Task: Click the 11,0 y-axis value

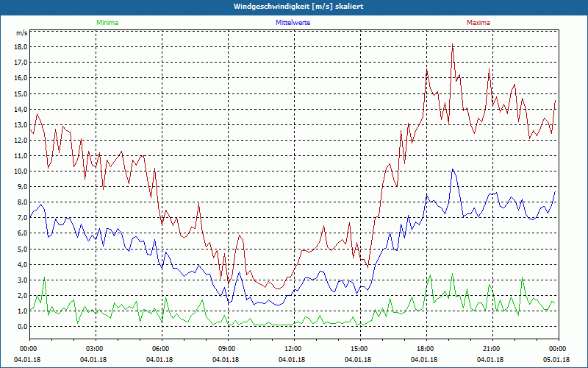Action: 21,156
